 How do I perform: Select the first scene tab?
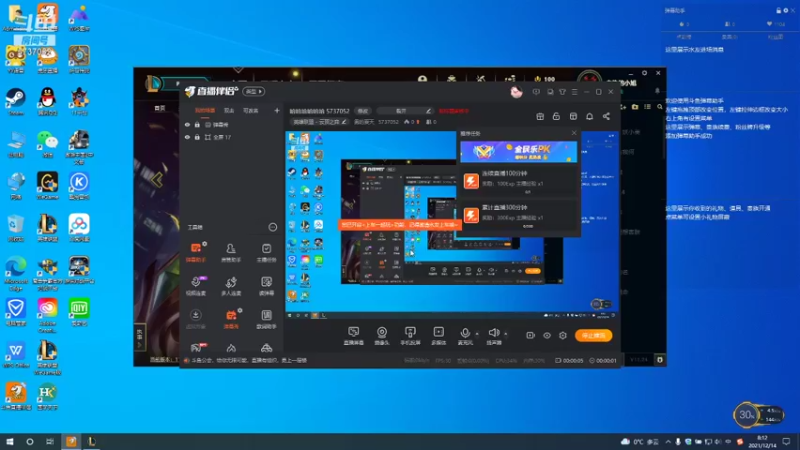[x=205, y=110]
